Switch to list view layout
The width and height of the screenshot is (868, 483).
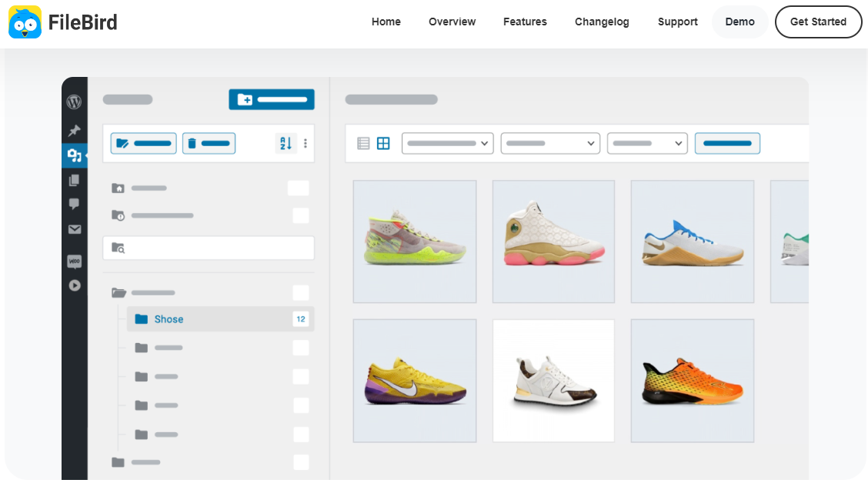point(362,143)
